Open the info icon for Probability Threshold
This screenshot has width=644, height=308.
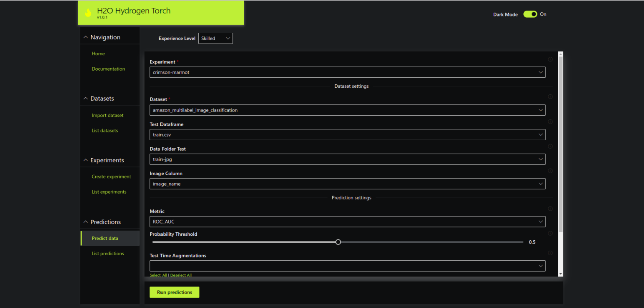tap(550, 233)
